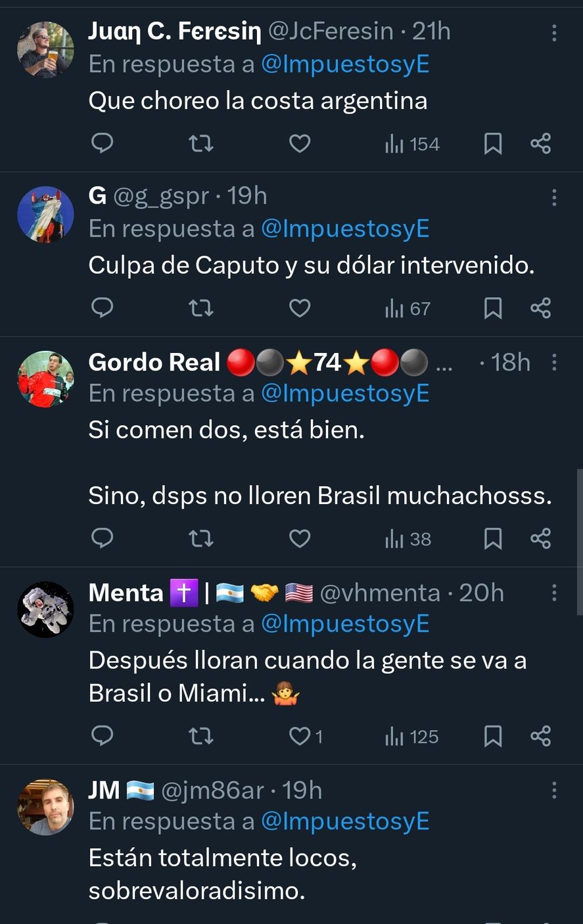Open more options menu on G's tweet

(x=554, y=196)
